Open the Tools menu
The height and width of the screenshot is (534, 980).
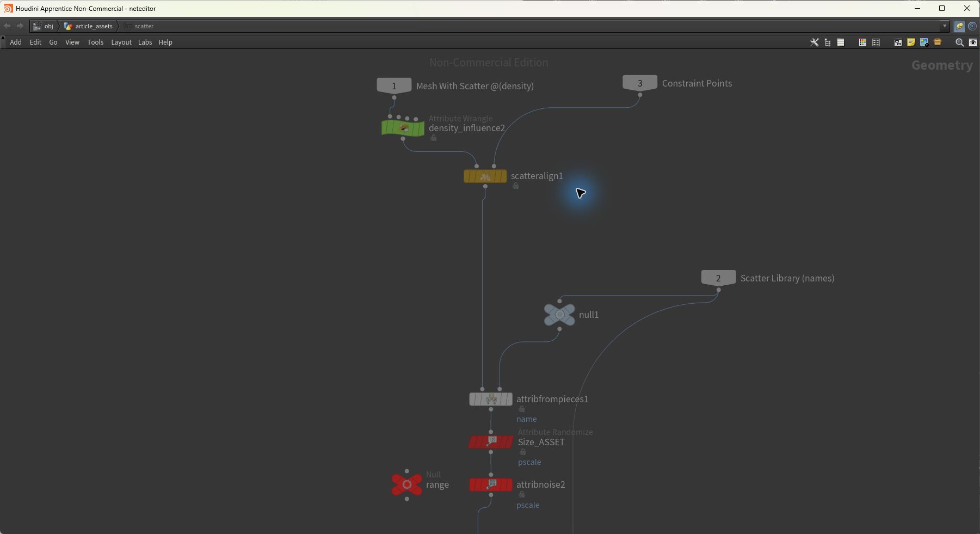[95, 42]
